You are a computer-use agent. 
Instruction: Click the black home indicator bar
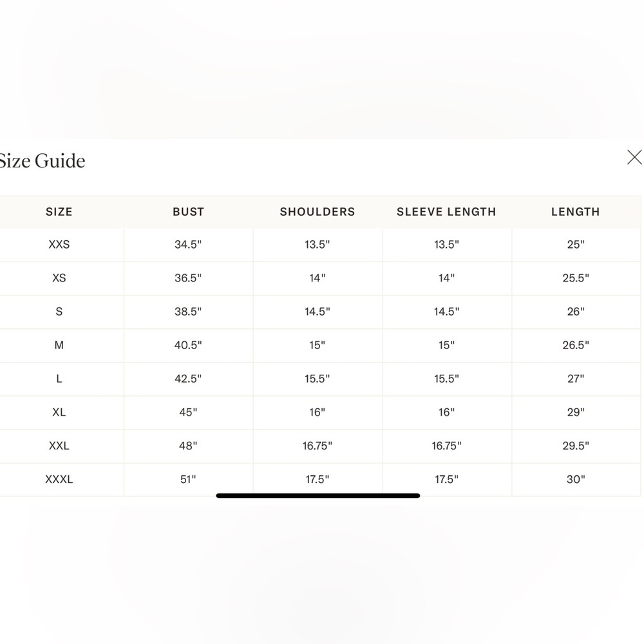[318, 496]
